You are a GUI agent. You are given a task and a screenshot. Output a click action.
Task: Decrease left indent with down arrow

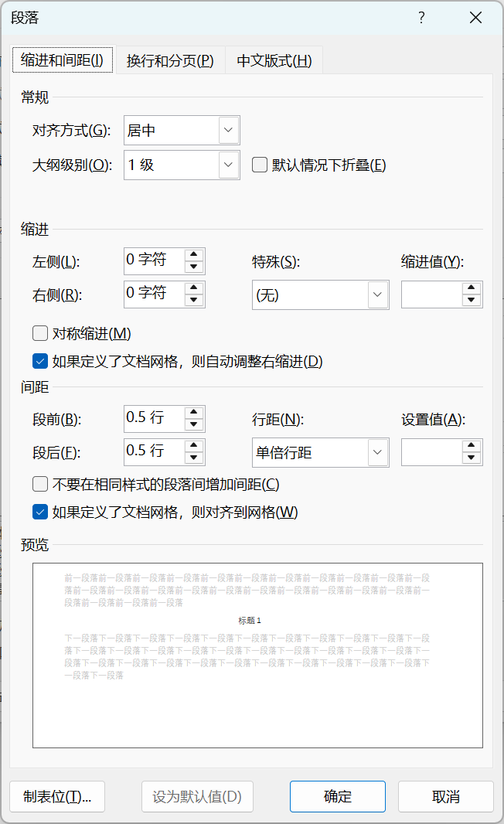195,267
